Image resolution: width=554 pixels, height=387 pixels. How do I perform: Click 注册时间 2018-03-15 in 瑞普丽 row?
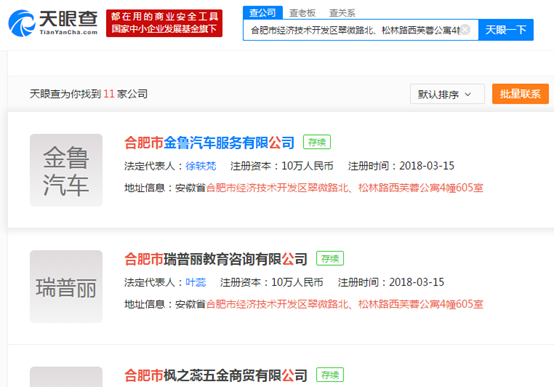tap(391, 282)
